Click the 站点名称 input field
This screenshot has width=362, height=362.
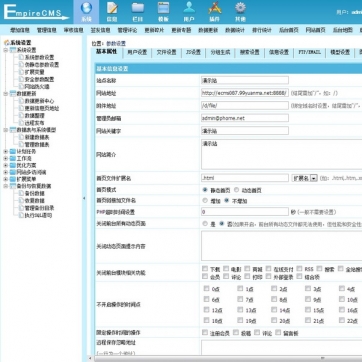[245, 80]
